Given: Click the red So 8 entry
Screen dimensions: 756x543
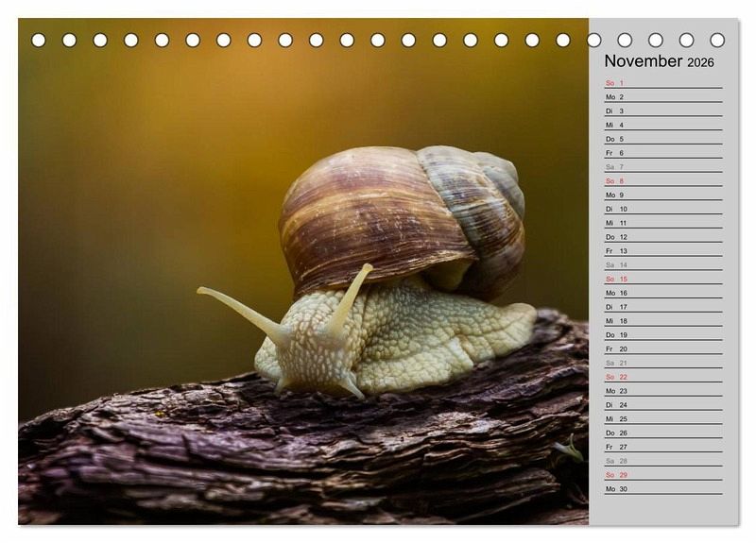Looking at the screenshot, I should coord(662,181).
